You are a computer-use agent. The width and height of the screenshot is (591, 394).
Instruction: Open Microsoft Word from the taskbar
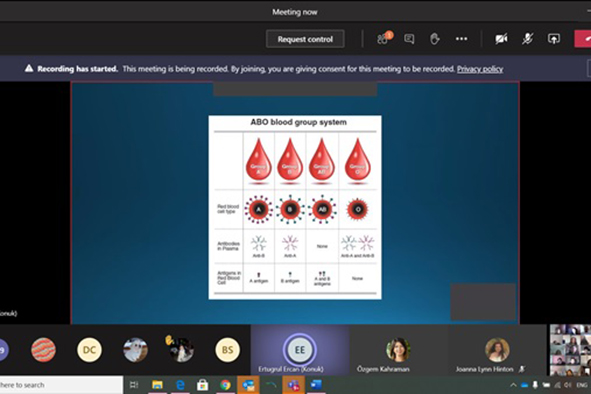(x=316, y=385)
